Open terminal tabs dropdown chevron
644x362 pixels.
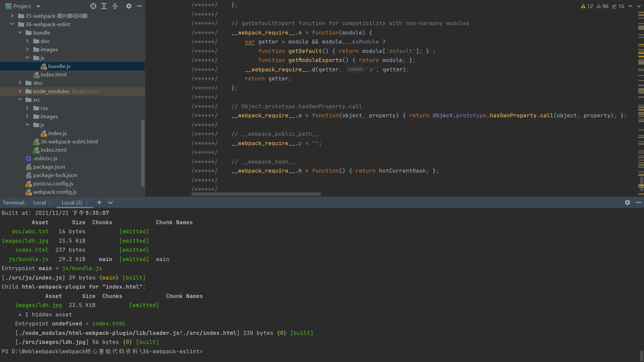tap(110, 202)
